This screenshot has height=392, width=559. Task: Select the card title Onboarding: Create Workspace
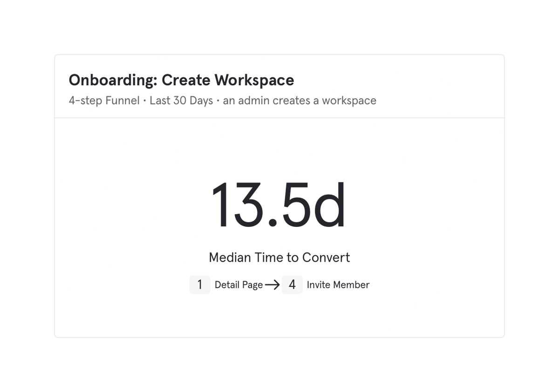click(x=181, y=80)
